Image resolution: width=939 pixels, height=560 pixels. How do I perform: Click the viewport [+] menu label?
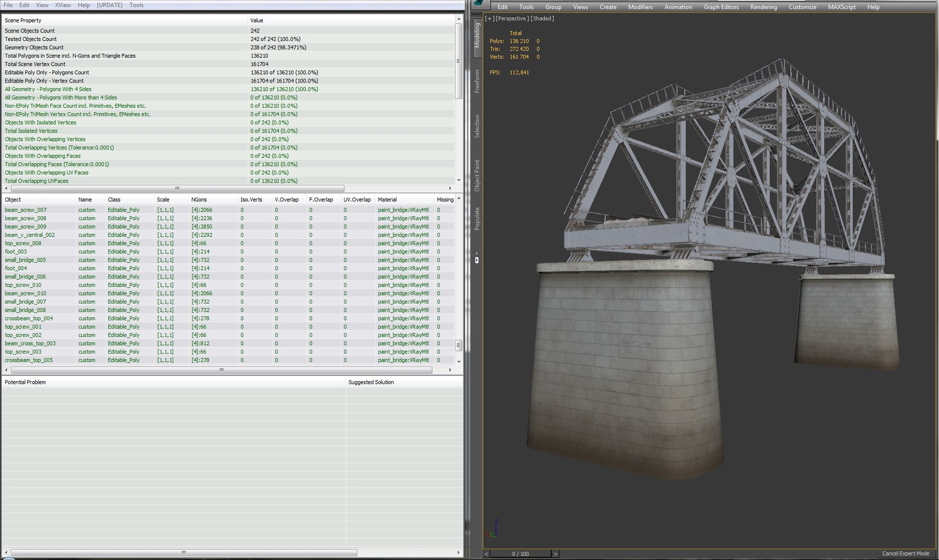point(489,19)
